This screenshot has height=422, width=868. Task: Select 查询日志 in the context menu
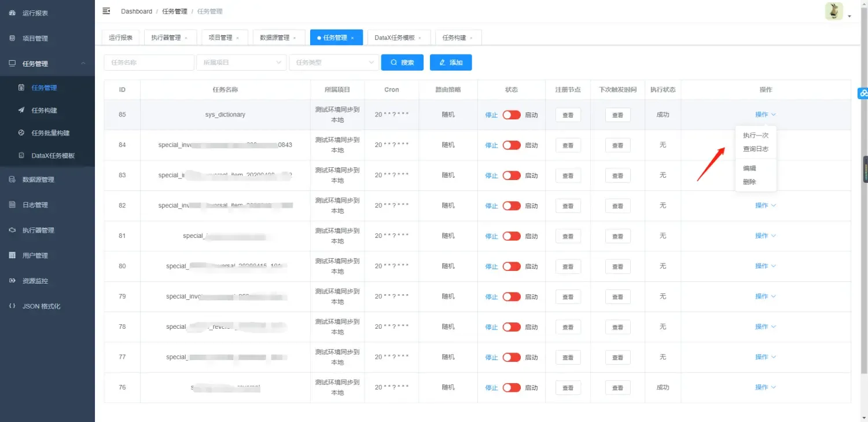[755, 148]
